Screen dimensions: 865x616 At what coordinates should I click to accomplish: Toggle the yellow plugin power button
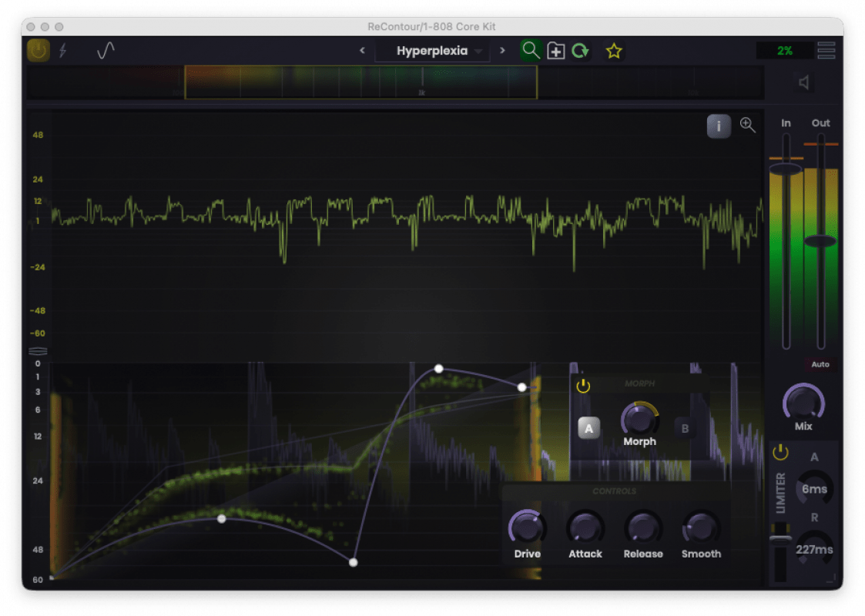[x=38, y=51]
